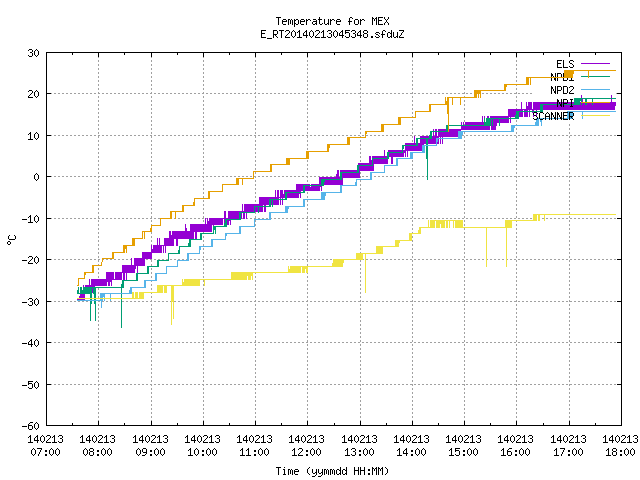Click the y-axis value -40
The width and height of the screenshot is (640, 480).
[x=31, y=343]
